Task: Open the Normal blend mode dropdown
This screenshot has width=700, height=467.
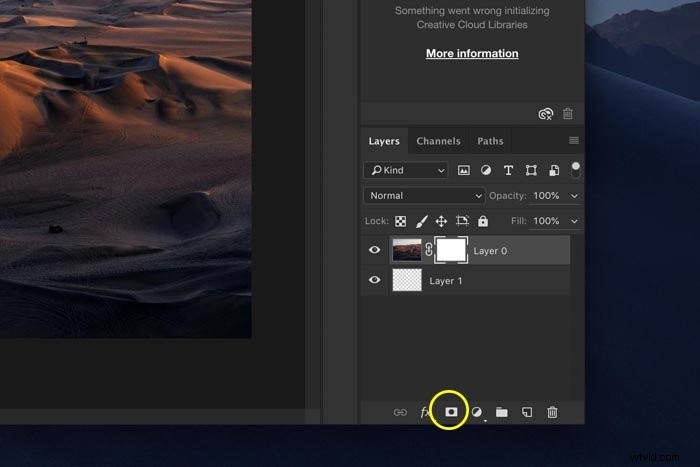Action: point(424,196)
